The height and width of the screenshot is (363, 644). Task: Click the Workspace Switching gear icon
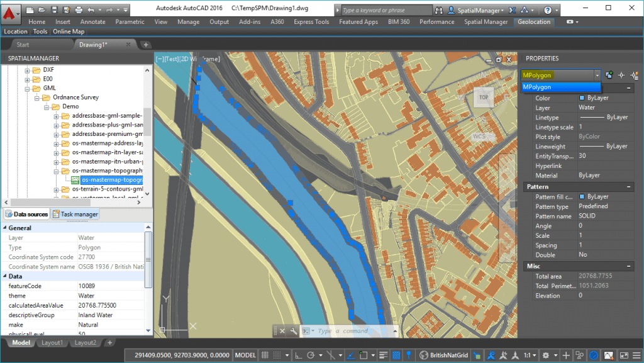(x=546, y=355)
